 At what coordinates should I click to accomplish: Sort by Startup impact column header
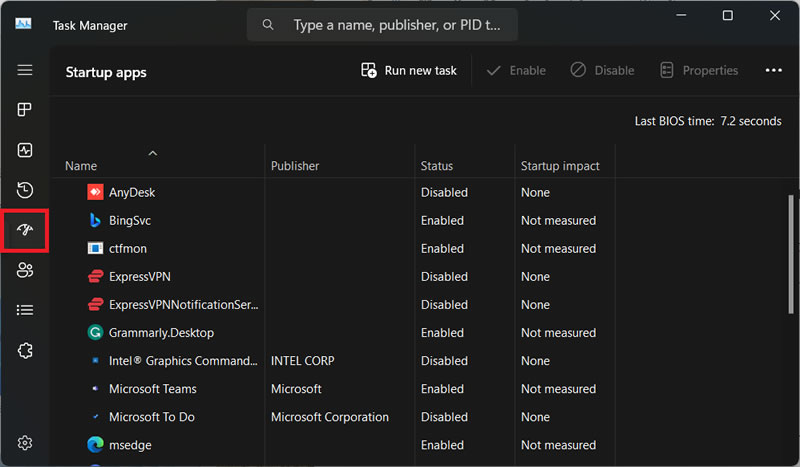click(x=560, y=166)
